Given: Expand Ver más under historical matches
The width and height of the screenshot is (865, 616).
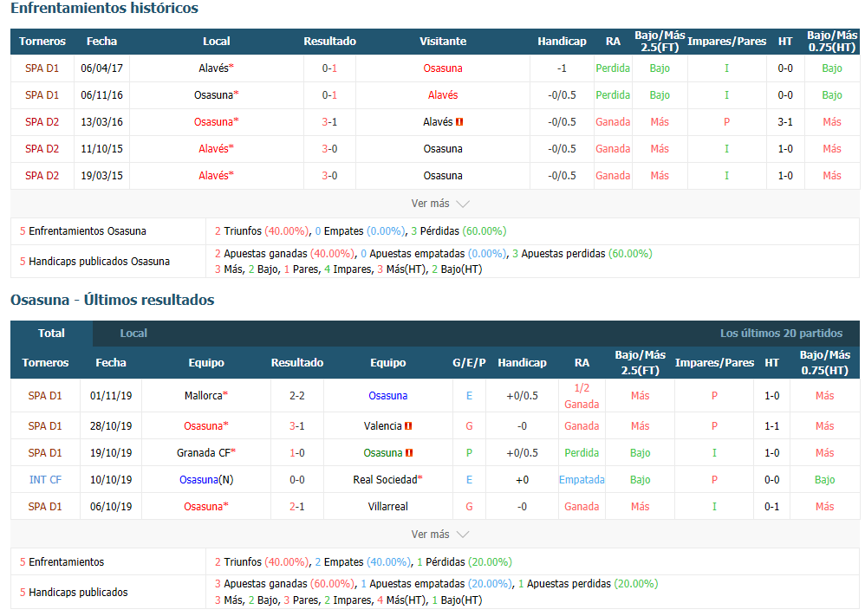Looking at the screenshot, I should pos(439,204).
